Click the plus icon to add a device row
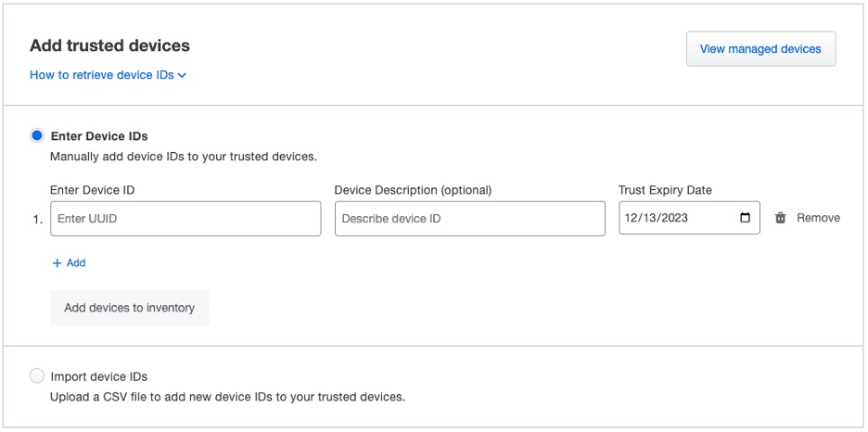 [57, 263]
